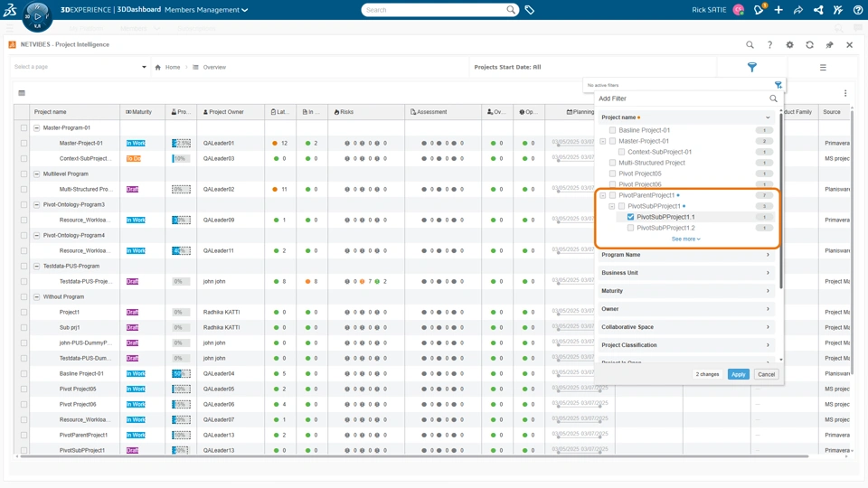Refresh the Project Intelligence widget
The height and width of the screenshot is (488, 868).
pyautogui.click(x=809, y=45)
